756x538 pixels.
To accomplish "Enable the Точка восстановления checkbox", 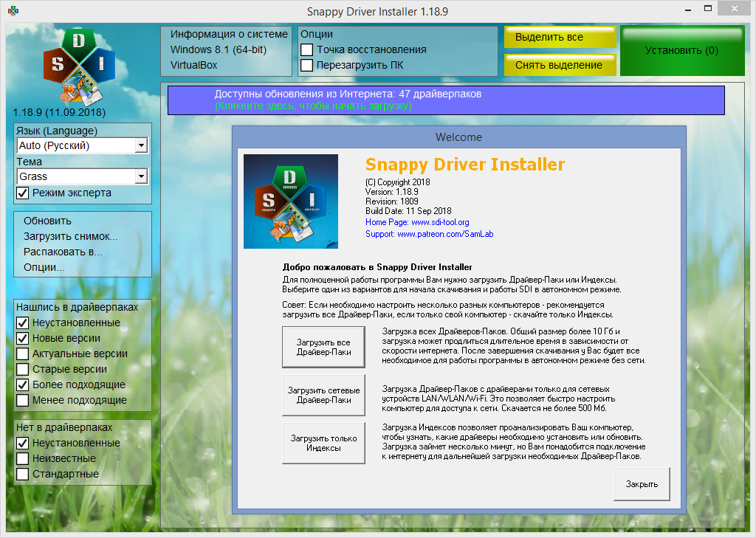I will 306,49.
